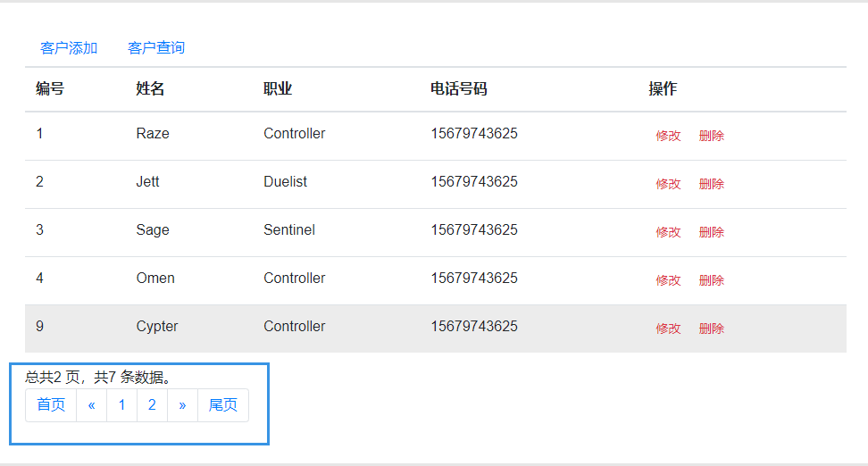
Task: Click the 操作 column header
Action: click(663, 88)
